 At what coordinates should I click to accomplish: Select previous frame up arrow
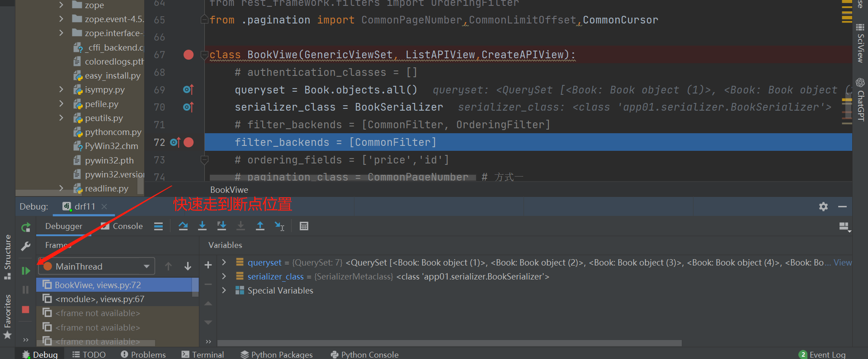pos(168,266)
